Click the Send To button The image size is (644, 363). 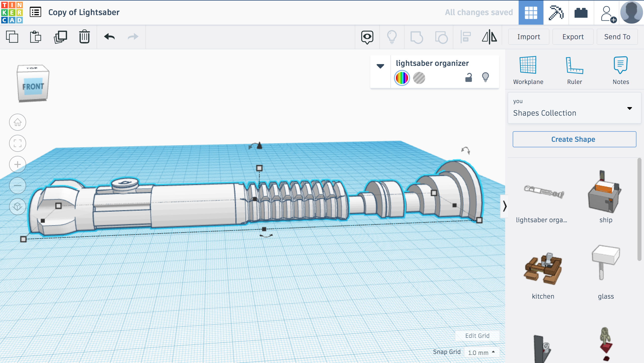point(617,37)
